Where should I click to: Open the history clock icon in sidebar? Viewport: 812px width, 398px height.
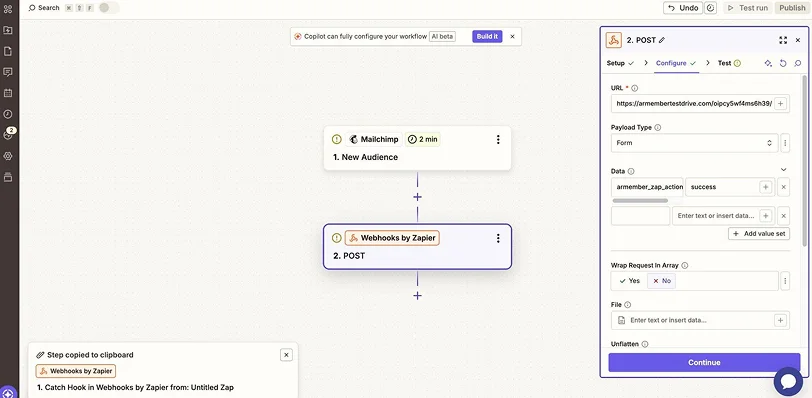point(8,114)
